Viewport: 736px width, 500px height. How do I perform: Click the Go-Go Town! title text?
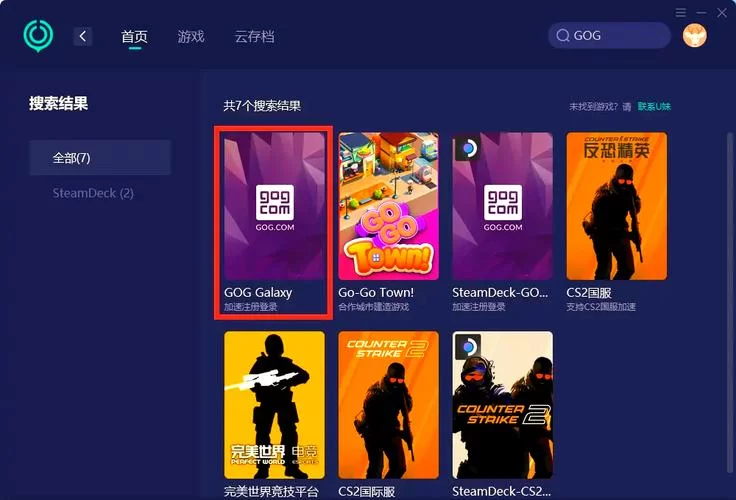coord(376,292)
